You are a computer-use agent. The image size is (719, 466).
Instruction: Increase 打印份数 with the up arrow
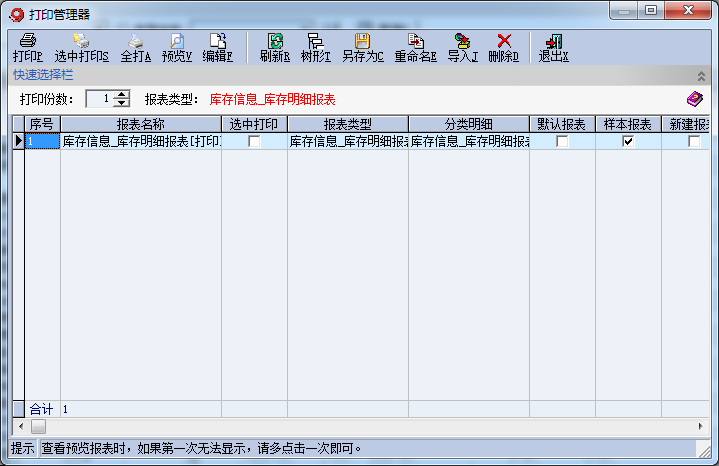coord(123,95)
